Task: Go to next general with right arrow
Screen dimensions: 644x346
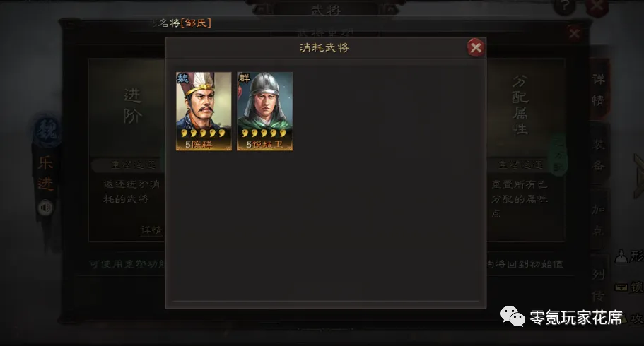Action: point(638,177)
